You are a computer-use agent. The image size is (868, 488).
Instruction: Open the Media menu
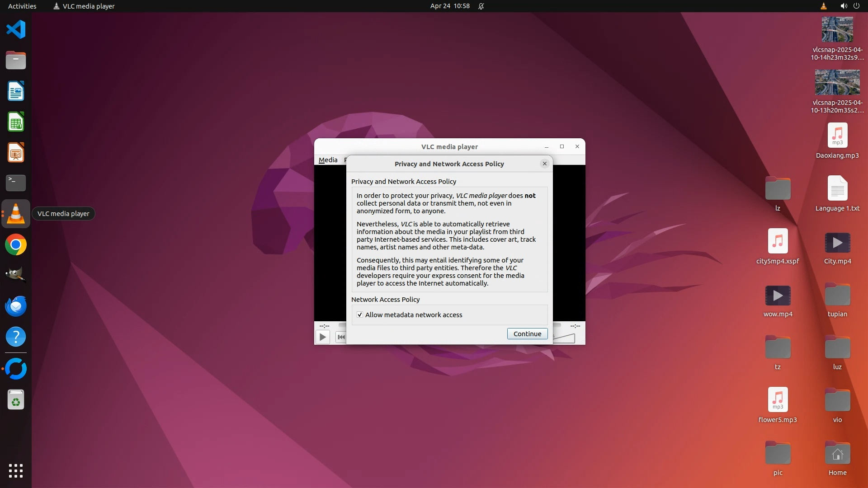coord(328,160)
